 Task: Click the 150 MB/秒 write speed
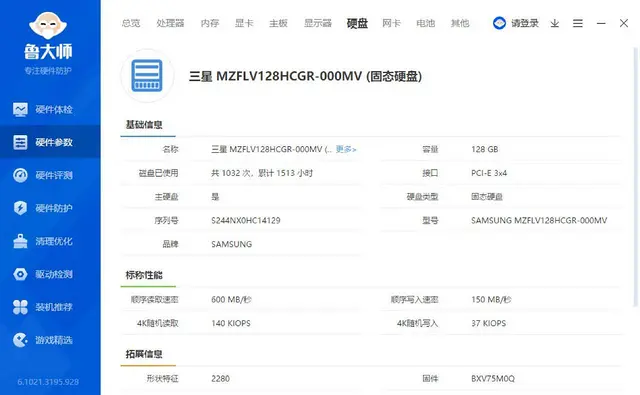pyautogui.click(x=491, y=300)
